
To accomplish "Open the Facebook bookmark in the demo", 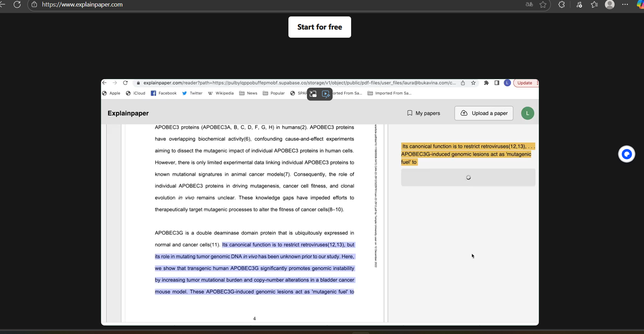I will (x=164, y=93).
